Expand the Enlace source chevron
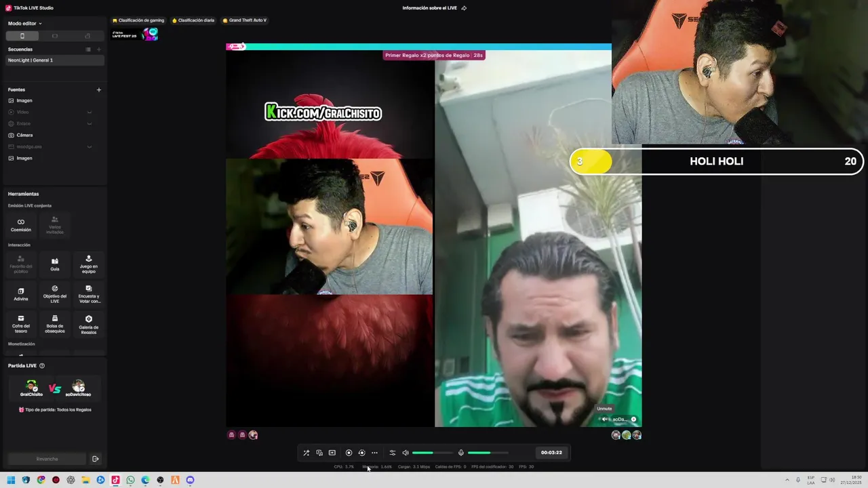868x488 pixels. [89, 123]
